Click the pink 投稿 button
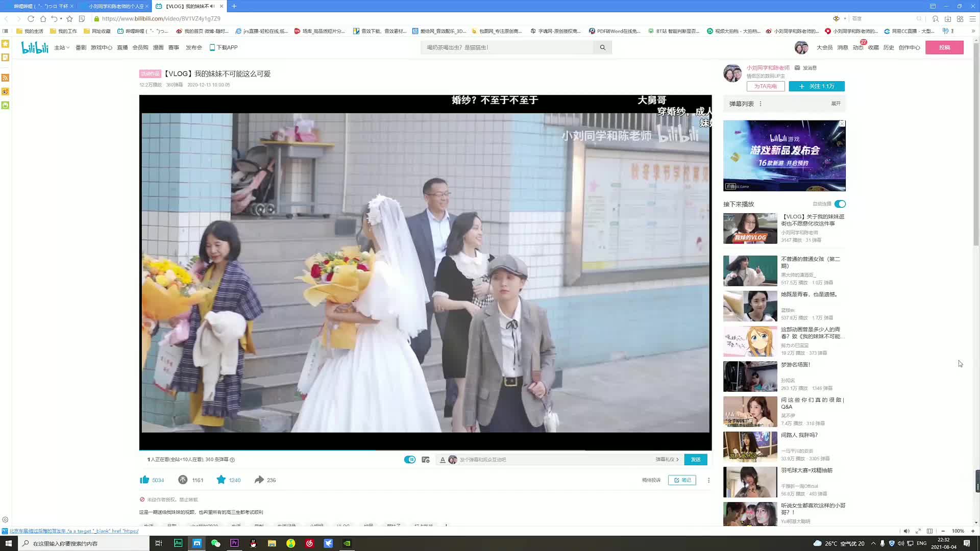This screenshot has width=980, height=551. (x=944, y=47)
